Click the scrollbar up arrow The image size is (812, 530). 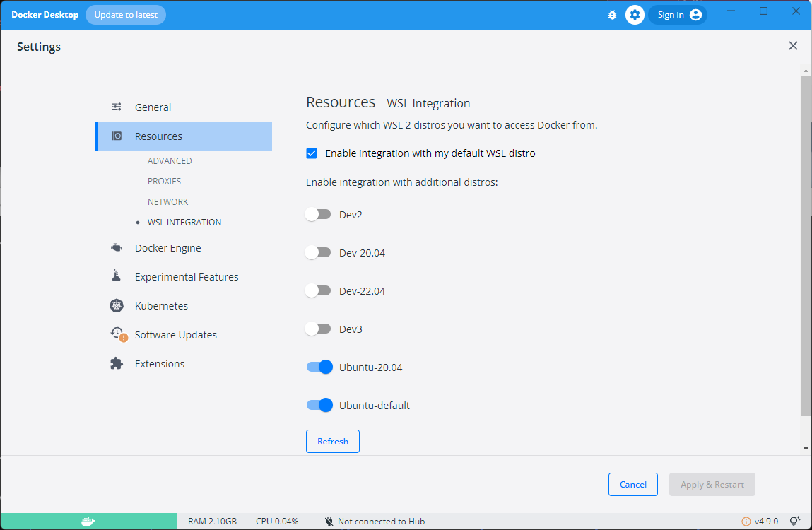pyautogui.click(x=806, y=71)
